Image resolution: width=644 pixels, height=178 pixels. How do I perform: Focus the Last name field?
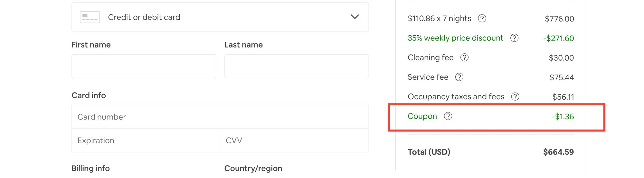point(296,66)
